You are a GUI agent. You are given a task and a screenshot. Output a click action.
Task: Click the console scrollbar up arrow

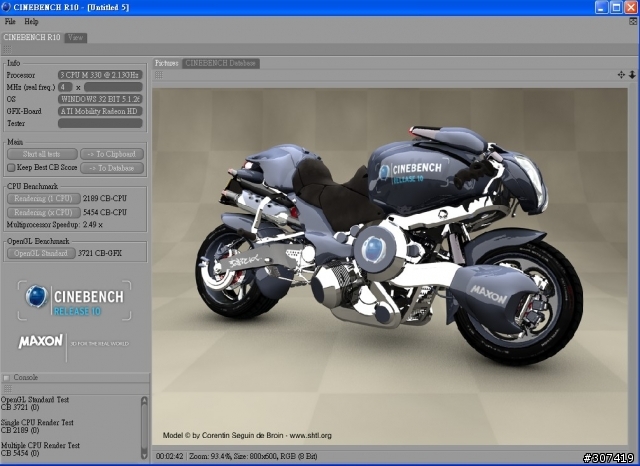tap(144, 402)
